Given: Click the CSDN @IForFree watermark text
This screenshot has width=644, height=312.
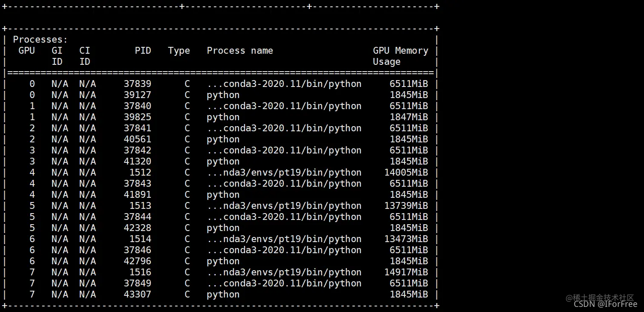Looking at the screenshot, I should point(605,304).
